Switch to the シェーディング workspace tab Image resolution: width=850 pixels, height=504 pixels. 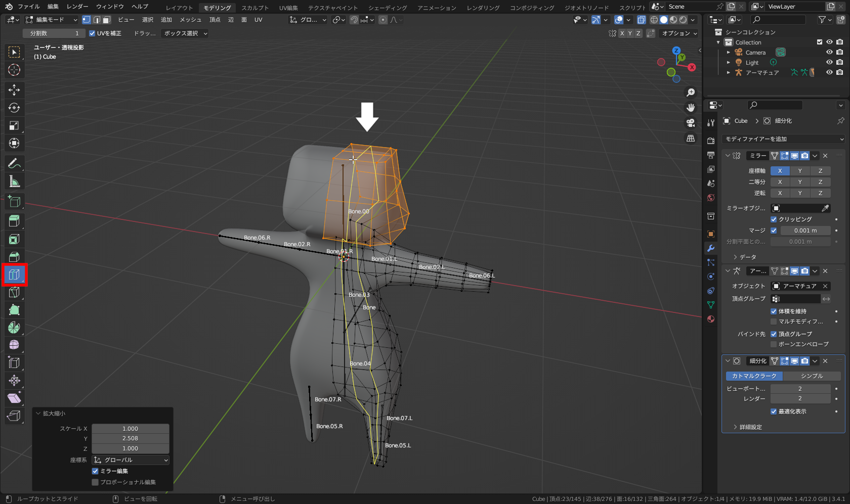tap(388, 8)
